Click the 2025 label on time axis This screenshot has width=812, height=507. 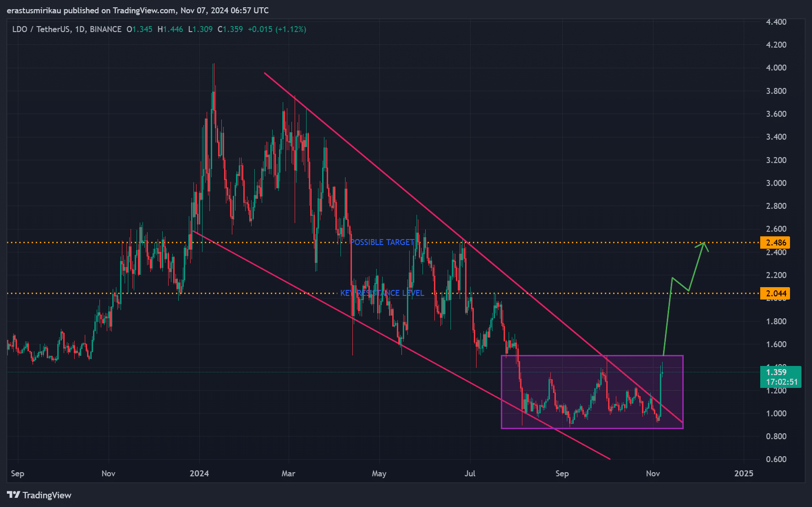pyautogui.click(x=744, y=474)
